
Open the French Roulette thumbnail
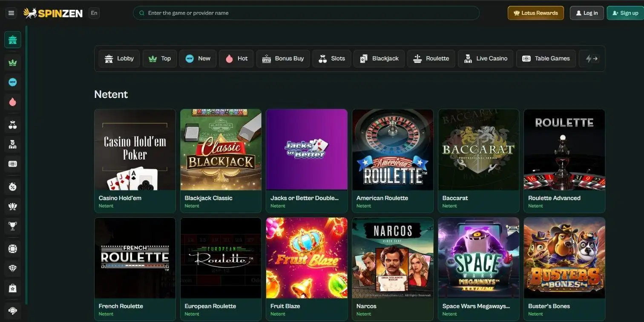click(x=135, y=258)
